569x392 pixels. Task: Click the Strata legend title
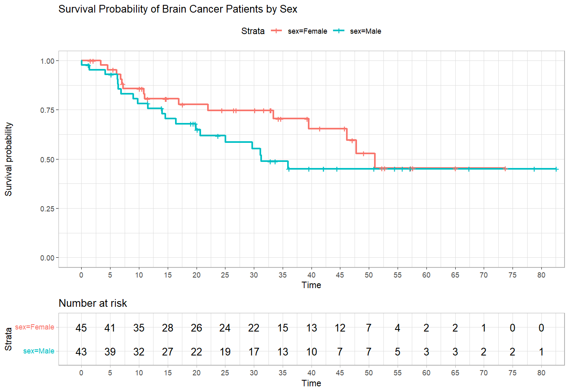click(253, 31)
